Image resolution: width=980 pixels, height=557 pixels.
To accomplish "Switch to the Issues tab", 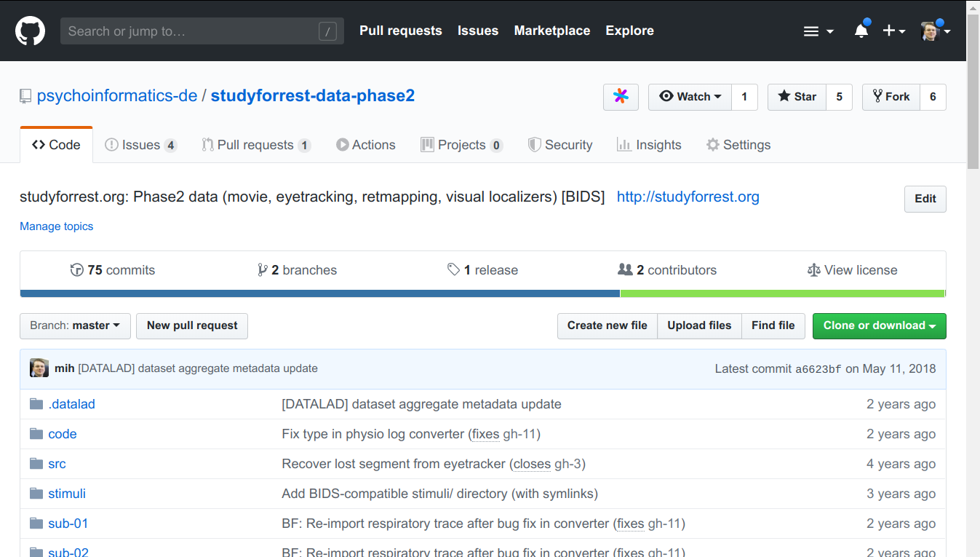I will [x=140, y=145].
